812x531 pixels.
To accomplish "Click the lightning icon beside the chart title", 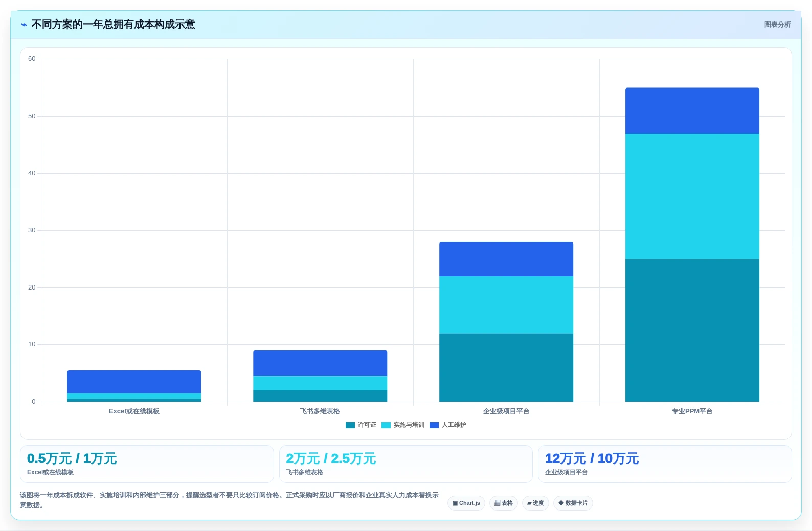I will click(x=24, y=25).
